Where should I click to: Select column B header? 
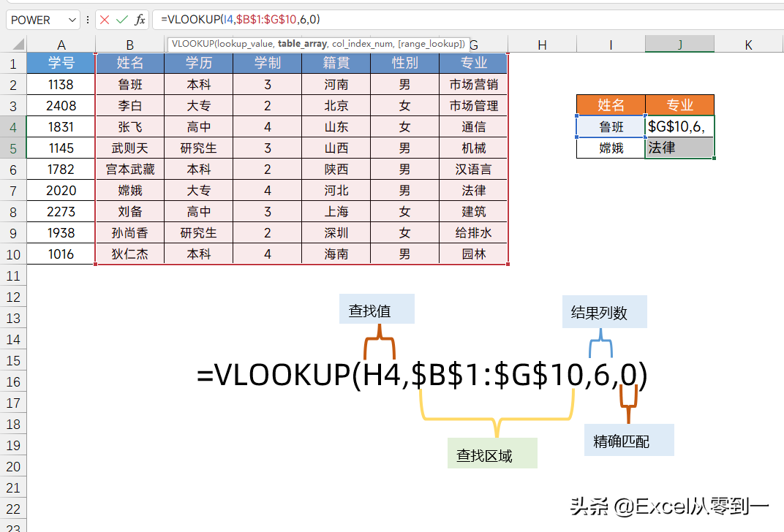tap(129, 45)
